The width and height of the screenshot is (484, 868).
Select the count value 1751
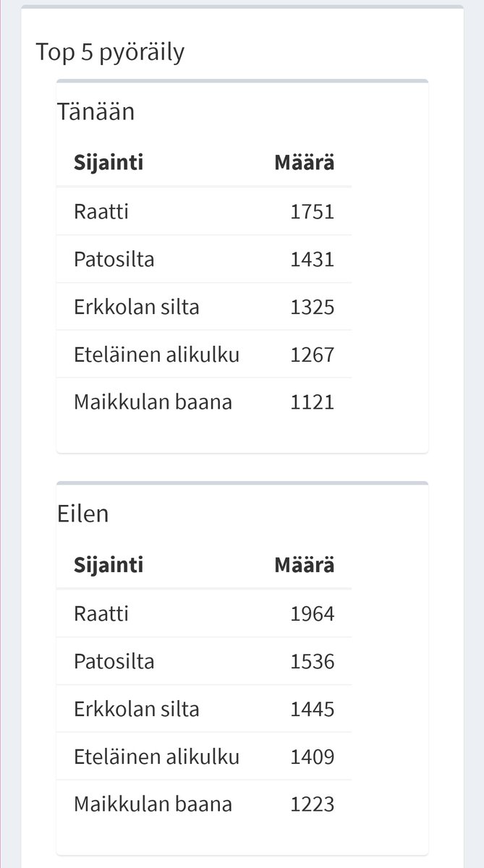click(x=313, y=211)
